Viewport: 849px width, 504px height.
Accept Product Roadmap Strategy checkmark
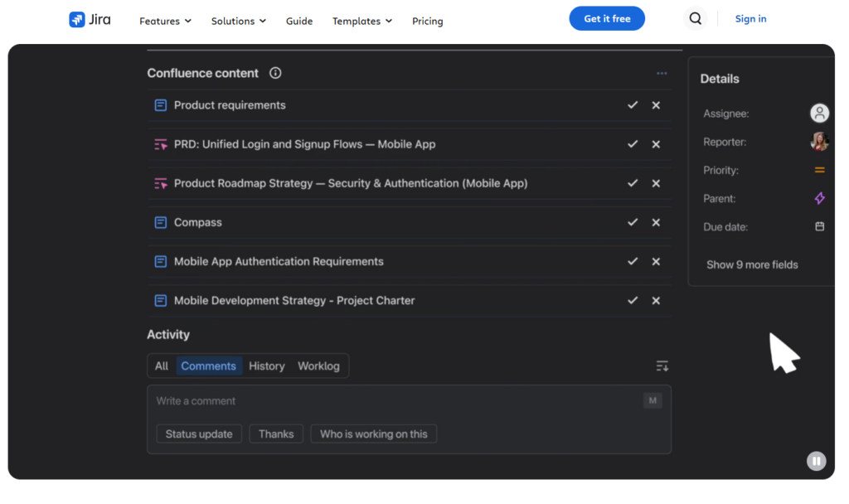click(x=633, y=183)
